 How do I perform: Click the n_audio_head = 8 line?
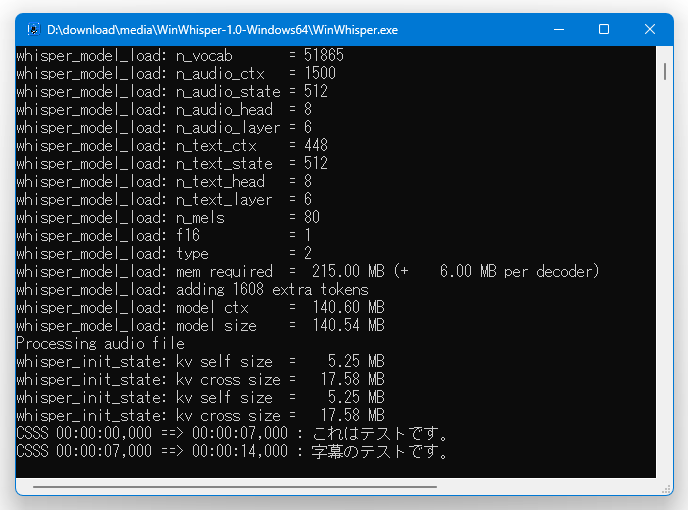click(164, 110)
